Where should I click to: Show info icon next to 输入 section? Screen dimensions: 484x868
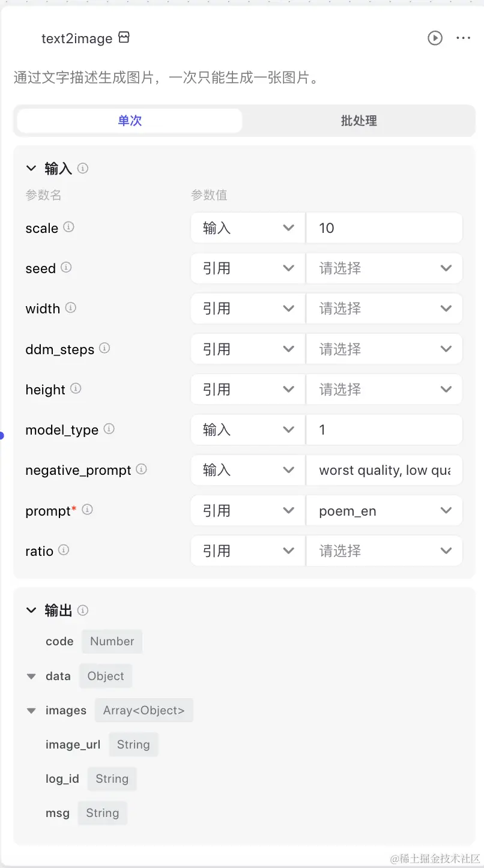click(x=83, y=168)
